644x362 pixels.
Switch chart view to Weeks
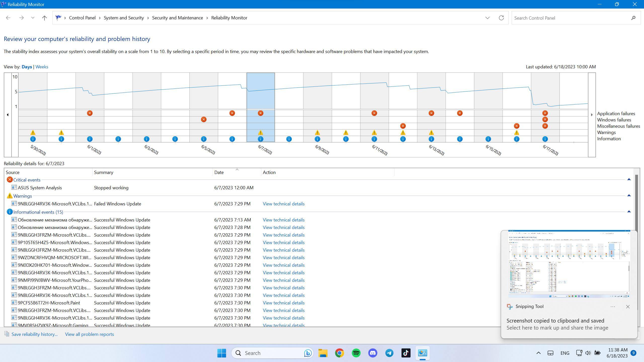(42, 67)
